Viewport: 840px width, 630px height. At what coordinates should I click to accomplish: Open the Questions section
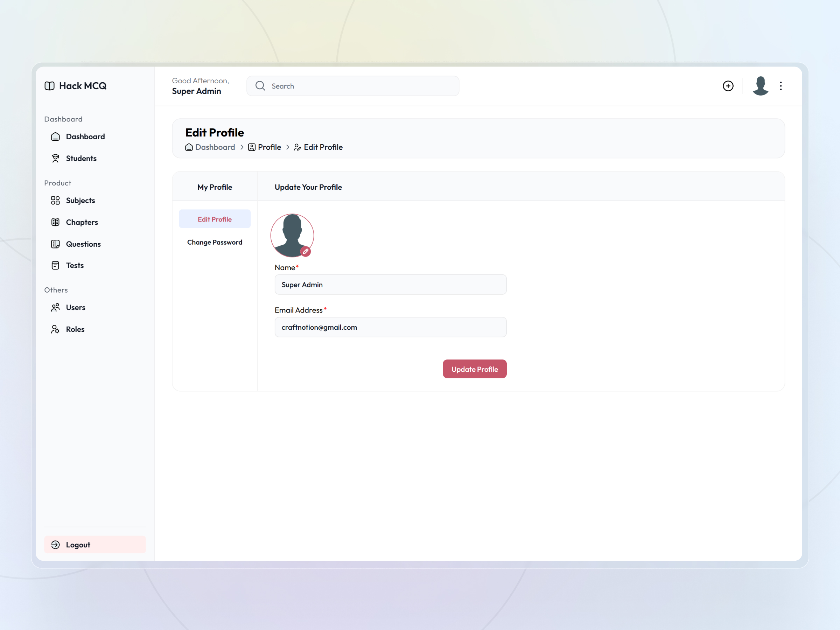point(83,244)
